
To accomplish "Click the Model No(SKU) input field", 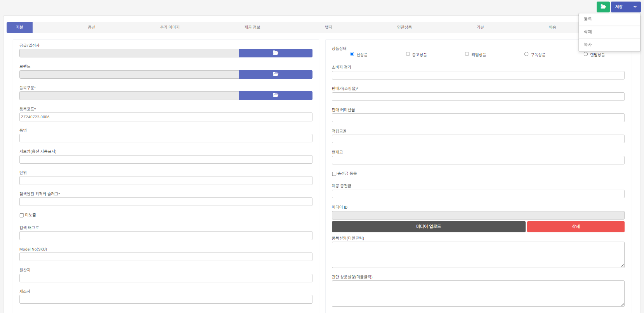I will click(x=166, y=257).
